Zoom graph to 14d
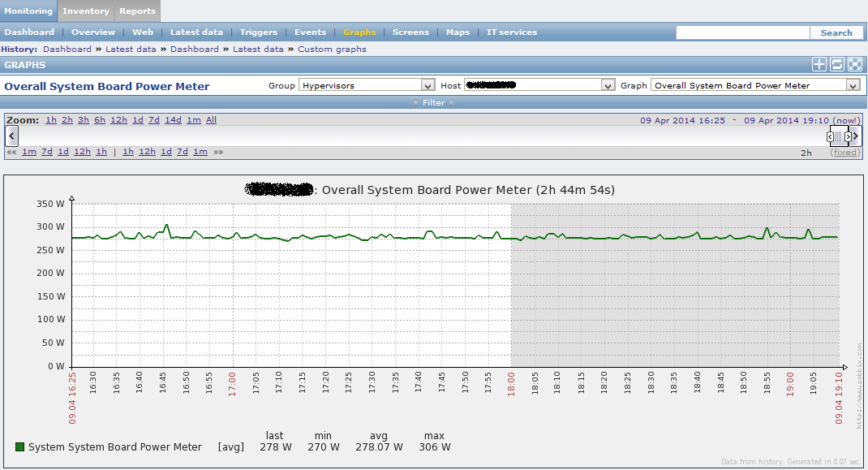The width and height of the screenshot is (868, 470). [173, 119]
